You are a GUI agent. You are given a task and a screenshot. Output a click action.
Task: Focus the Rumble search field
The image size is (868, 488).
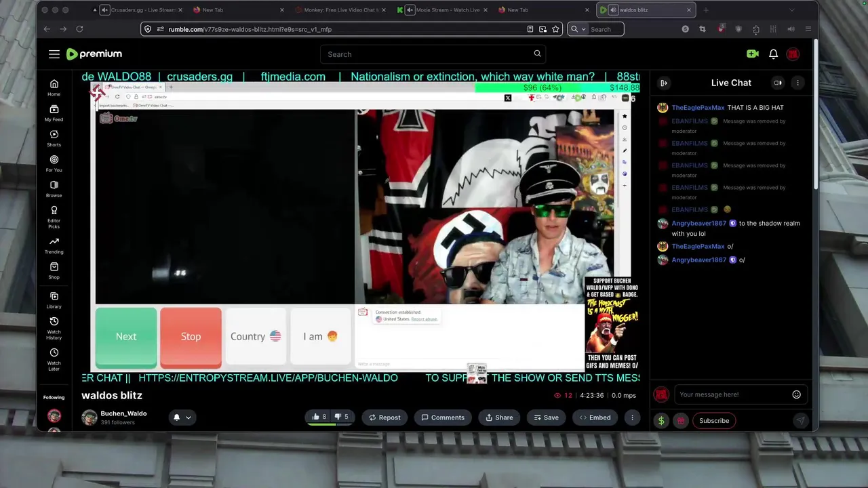pos(433,54)
